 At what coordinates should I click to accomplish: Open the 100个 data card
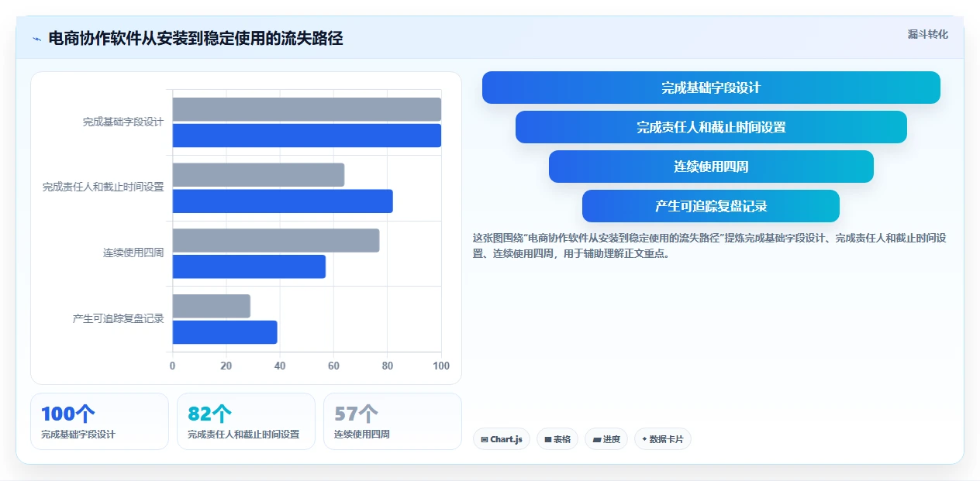[x=99, y=421]
